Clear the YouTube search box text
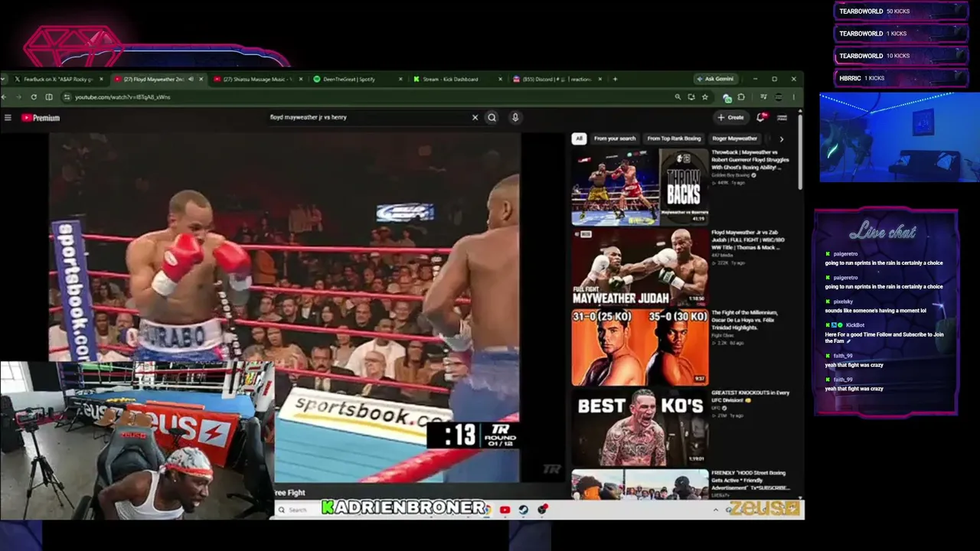This screenshot has height=551, width=980. [x=475, y=117]
